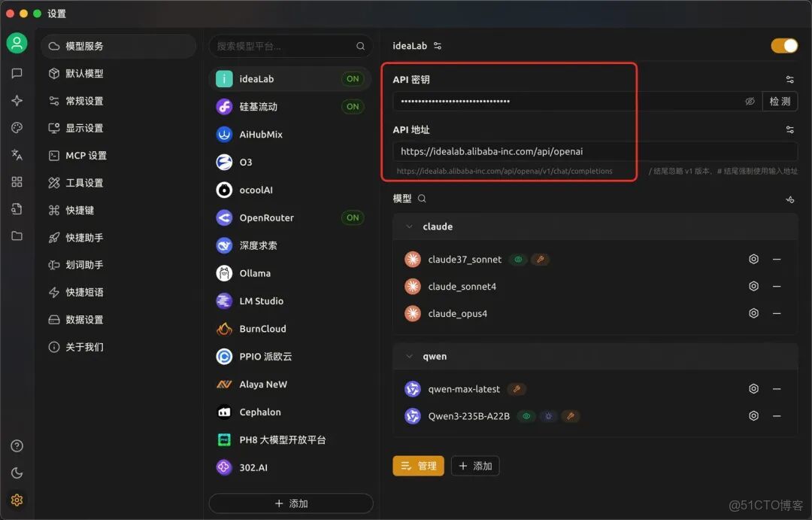Click the 管理 button below models

click(x=418, y=465)
